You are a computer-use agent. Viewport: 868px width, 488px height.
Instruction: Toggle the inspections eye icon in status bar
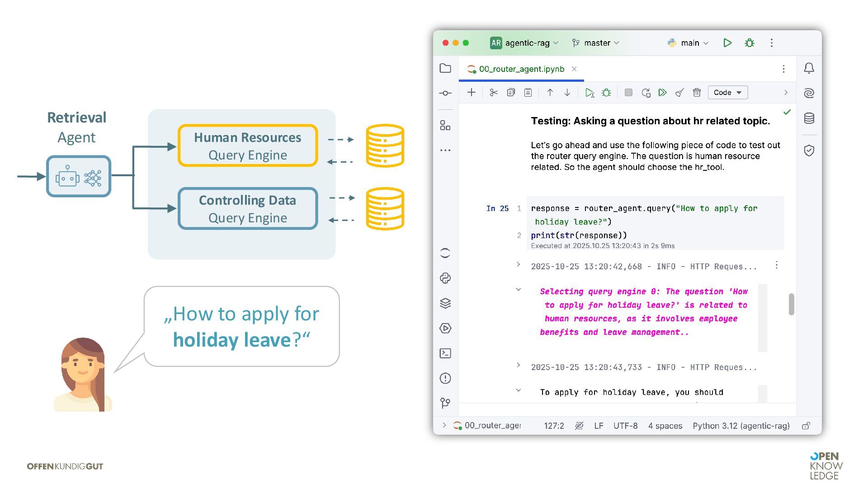pos(579,426)
